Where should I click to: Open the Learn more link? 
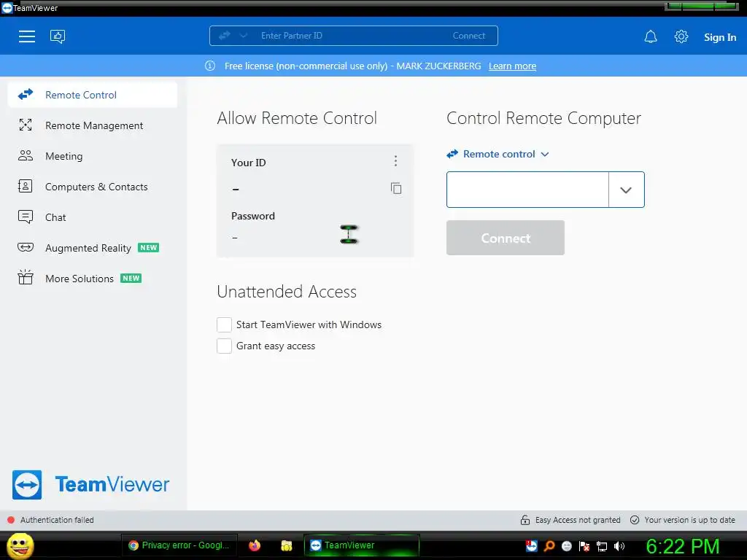[x=512, y=66]
